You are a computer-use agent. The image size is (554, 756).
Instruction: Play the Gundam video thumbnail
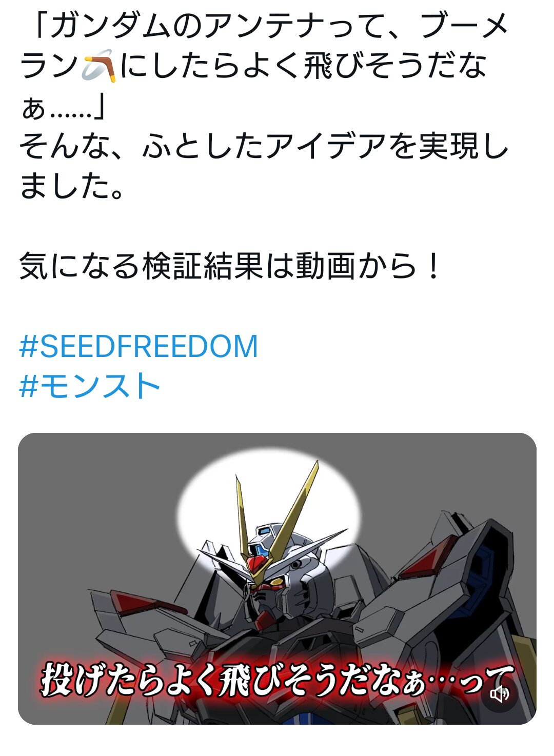(x=277, y=579)
